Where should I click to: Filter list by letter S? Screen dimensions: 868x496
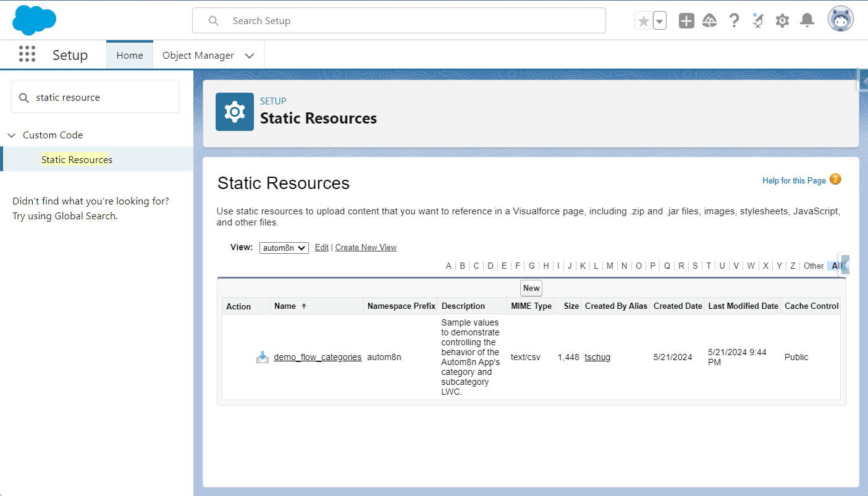coord(695,266)
